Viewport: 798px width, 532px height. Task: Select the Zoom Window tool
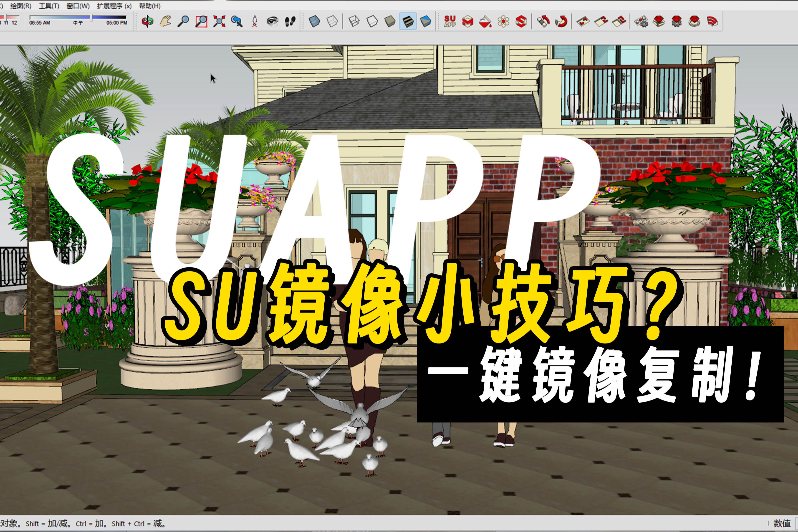point(201,22)
